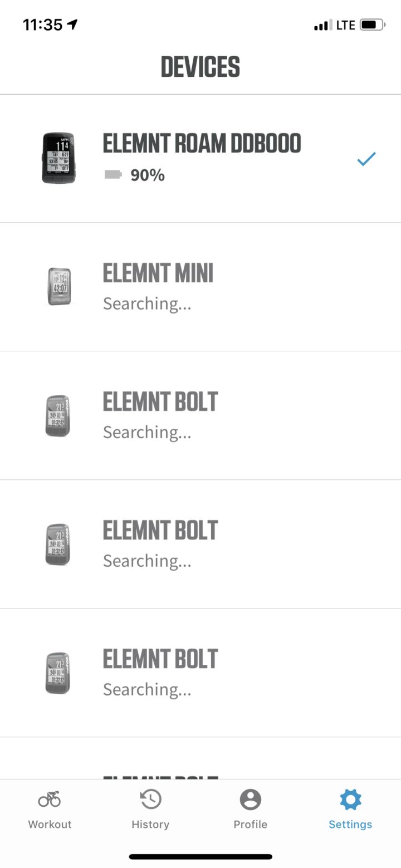
Task: Select the ELEMNT MINI device name
Action: (x=158, y=273)
